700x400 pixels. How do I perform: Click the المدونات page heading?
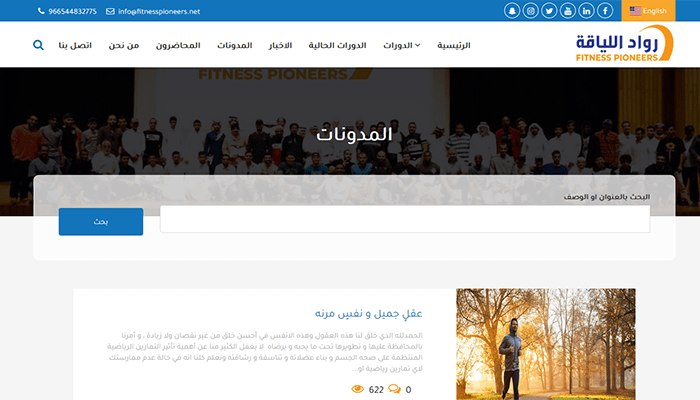(354, 134)
